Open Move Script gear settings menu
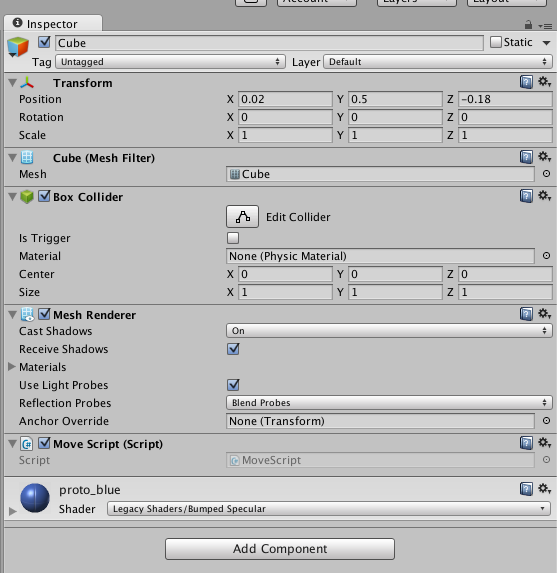The image size is (557, 573). (544, 443)
